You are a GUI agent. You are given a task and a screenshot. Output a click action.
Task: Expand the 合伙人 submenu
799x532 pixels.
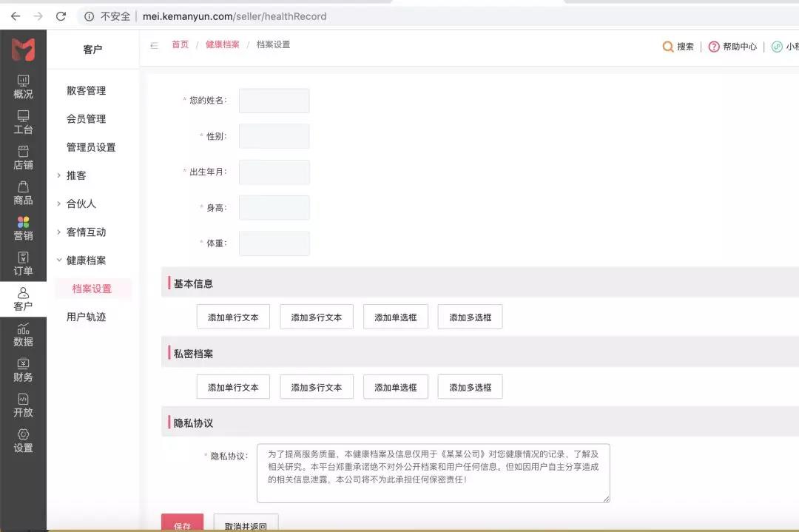coord(59,203)
